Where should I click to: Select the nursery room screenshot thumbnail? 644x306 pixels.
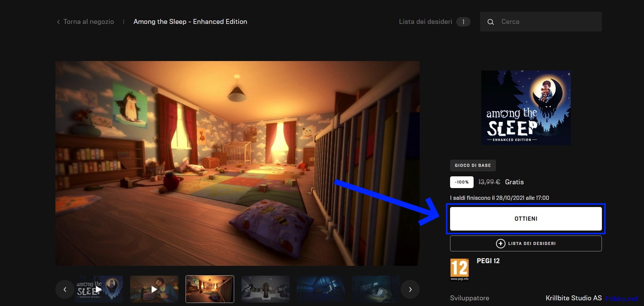(x=210, y=289)
